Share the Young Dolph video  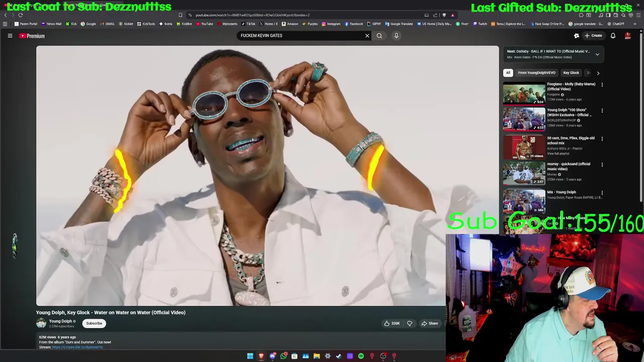[x=430, y=323]
